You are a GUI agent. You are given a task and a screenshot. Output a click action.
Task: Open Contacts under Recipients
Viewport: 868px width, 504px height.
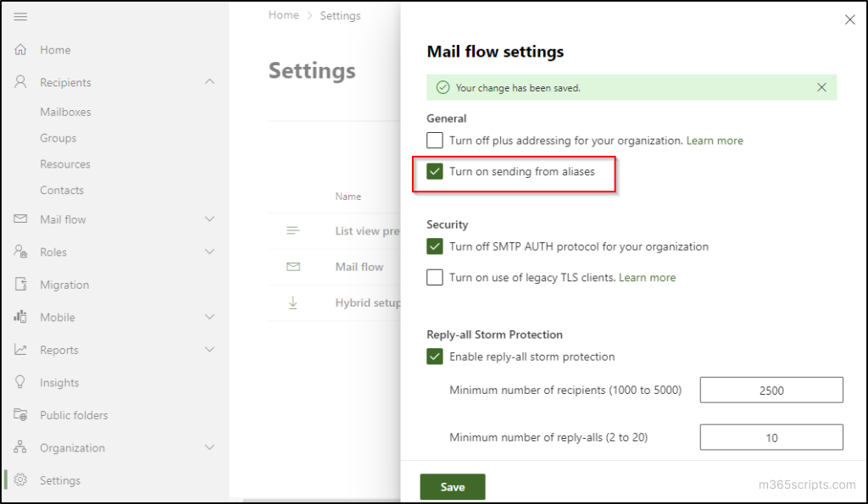pyautogui.click(x=61, y=190)
